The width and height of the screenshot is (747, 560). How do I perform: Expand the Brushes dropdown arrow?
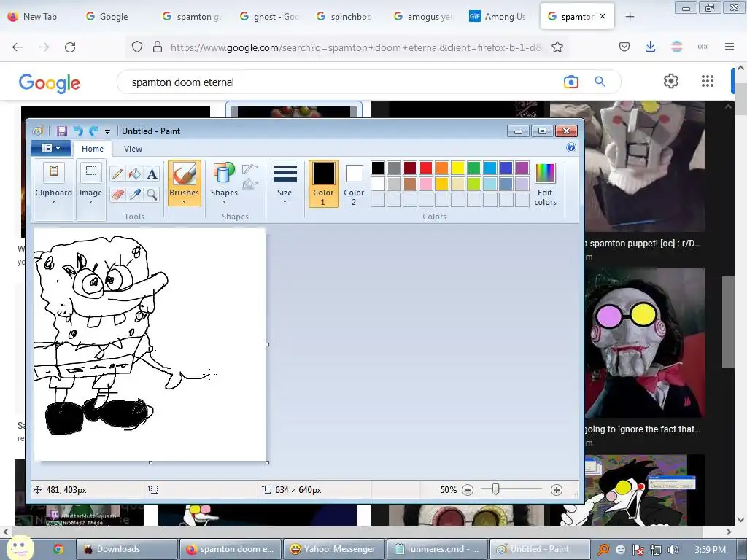pos(185,201)
